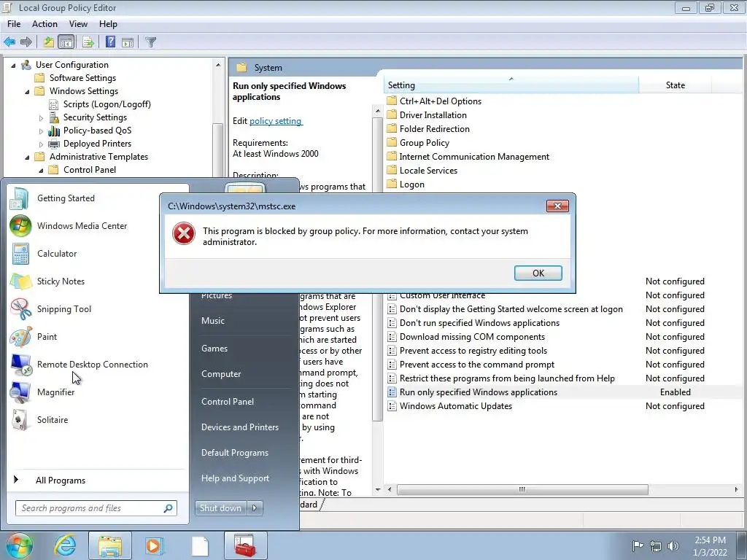The width and height of the screenshot is (747, 560).
Task: Click the clock showing 2:54 PM
Action: [x=710, y=545]
